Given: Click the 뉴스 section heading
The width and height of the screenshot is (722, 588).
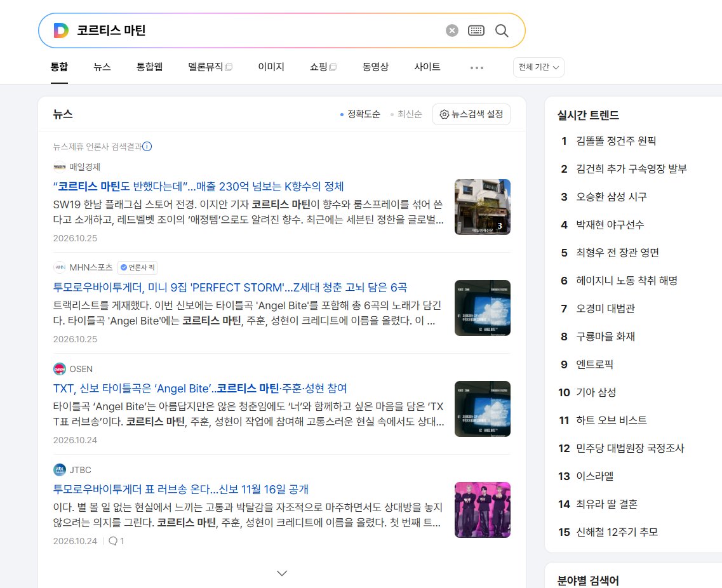Looking at the screenshot, I should 63,114.
